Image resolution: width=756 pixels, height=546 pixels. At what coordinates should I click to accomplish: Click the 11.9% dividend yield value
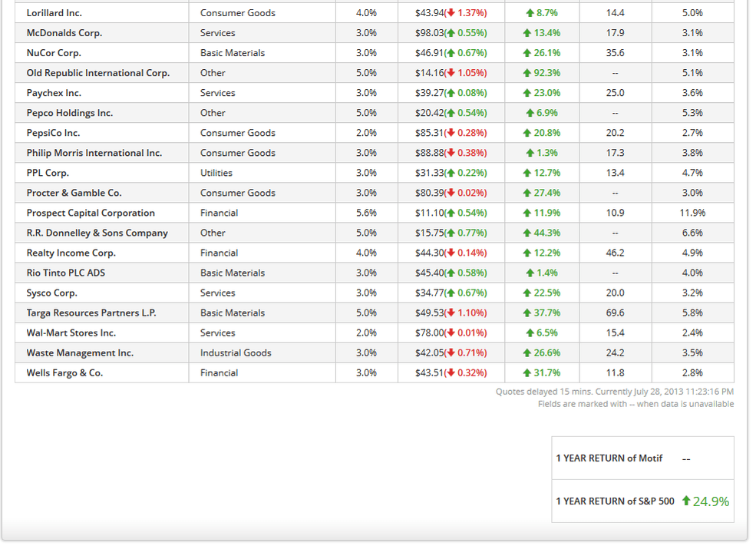pos(692,213)
